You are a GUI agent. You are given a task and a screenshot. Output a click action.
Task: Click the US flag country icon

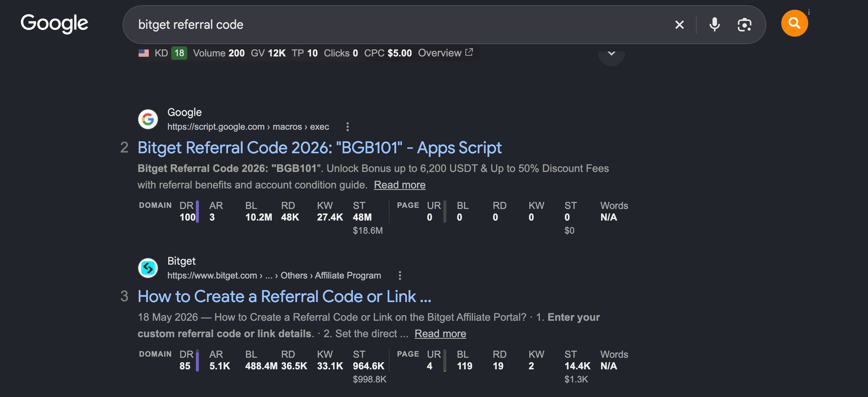pyautogui.click(x=144, y=53)
